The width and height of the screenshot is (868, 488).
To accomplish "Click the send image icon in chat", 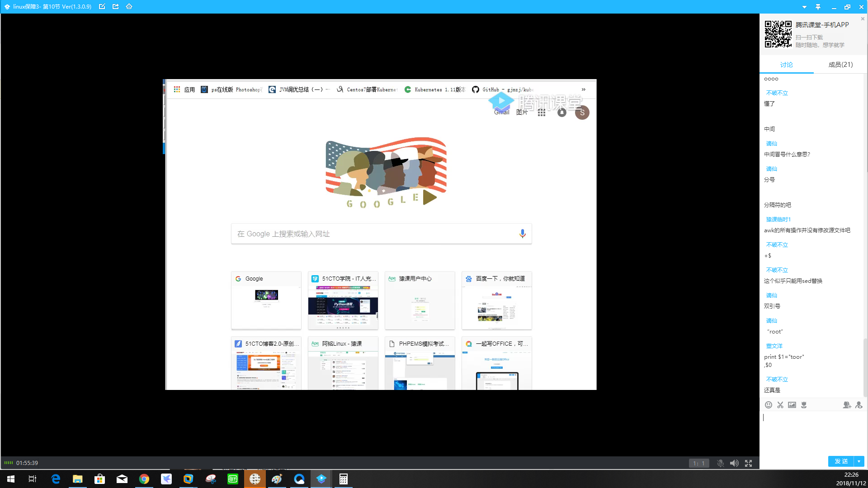I will 792,405.
